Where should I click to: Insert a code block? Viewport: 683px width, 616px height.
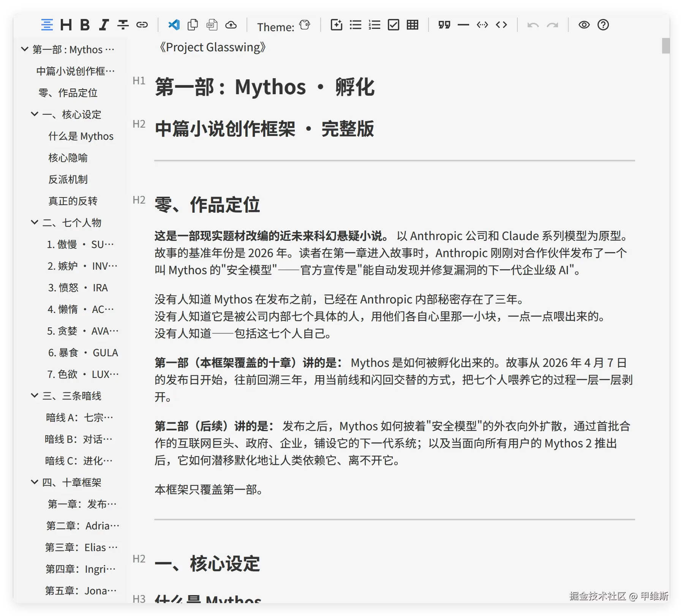pos(482,25)
